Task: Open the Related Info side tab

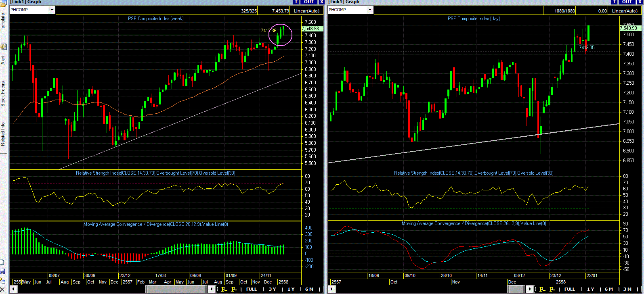Action: coord(3,134)
